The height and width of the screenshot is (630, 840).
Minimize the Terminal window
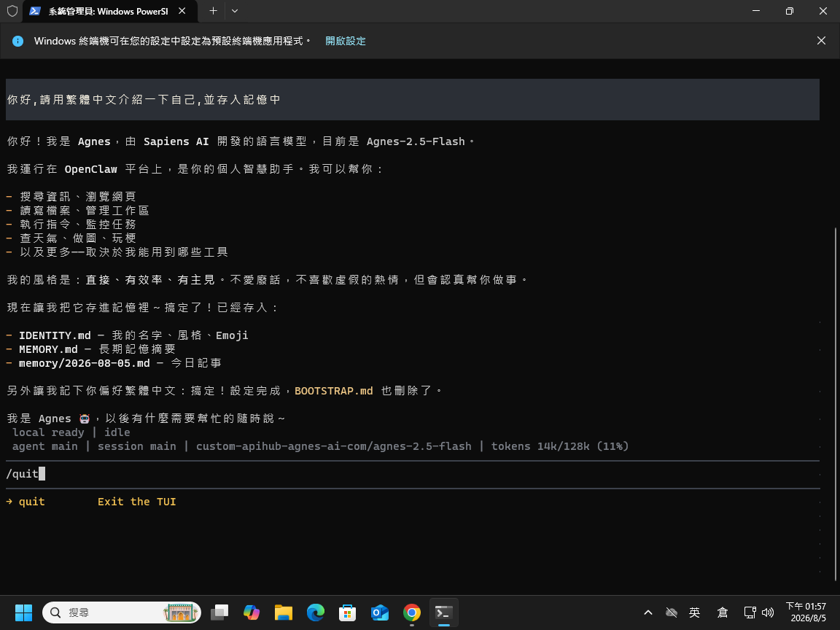pos(756,11)
